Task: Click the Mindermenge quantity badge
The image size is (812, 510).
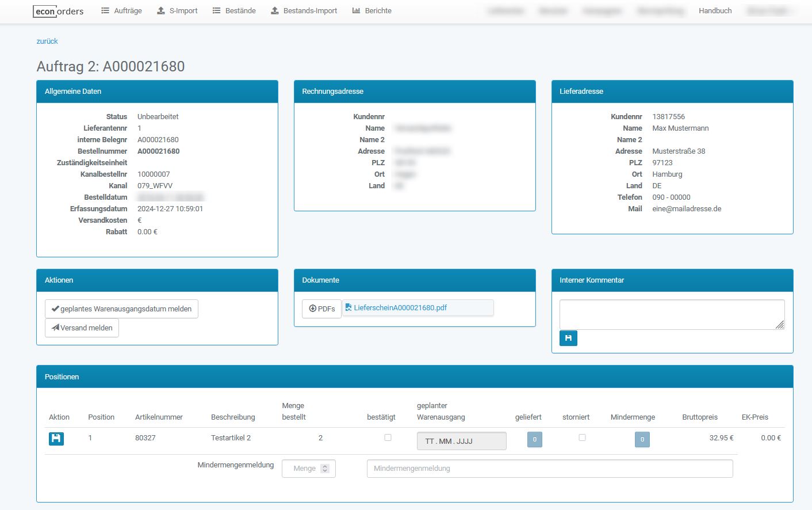Action: coord(642,440)
